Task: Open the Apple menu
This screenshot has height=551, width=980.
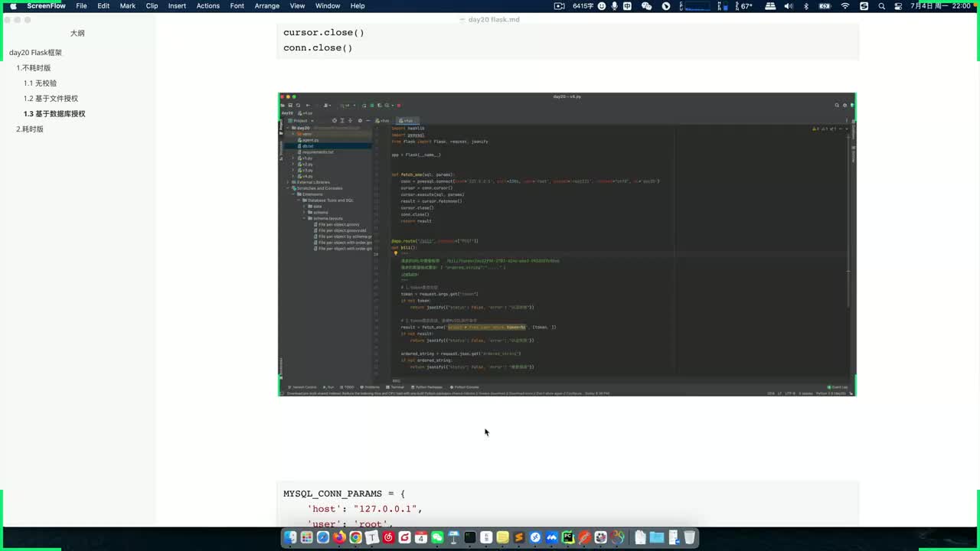Action: click(13, 5)
